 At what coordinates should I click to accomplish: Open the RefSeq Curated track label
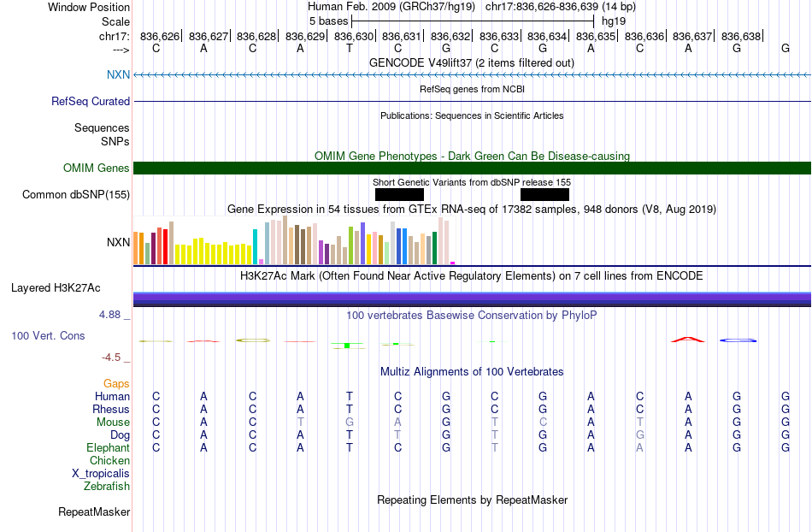(x=91, y=102)
